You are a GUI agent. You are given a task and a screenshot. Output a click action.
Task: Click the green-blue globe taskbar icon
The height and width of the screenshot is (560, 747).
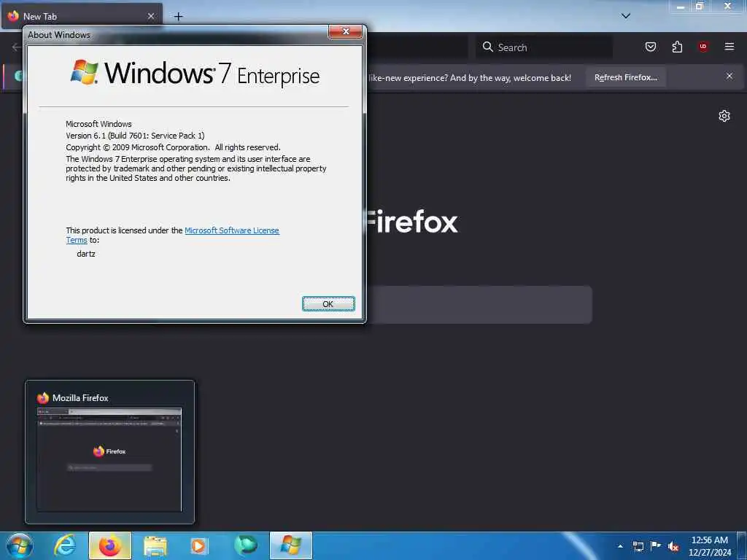pos(245,545)
